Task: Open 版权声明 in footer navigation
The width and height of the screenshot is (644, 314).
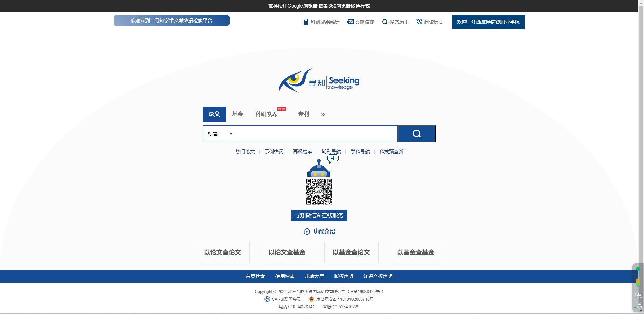Action: pos(344,276)
